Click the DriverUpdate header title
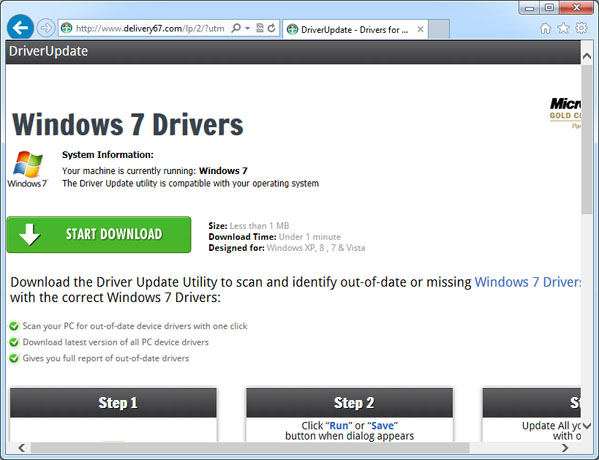599x460 pixels. (49, 51)
